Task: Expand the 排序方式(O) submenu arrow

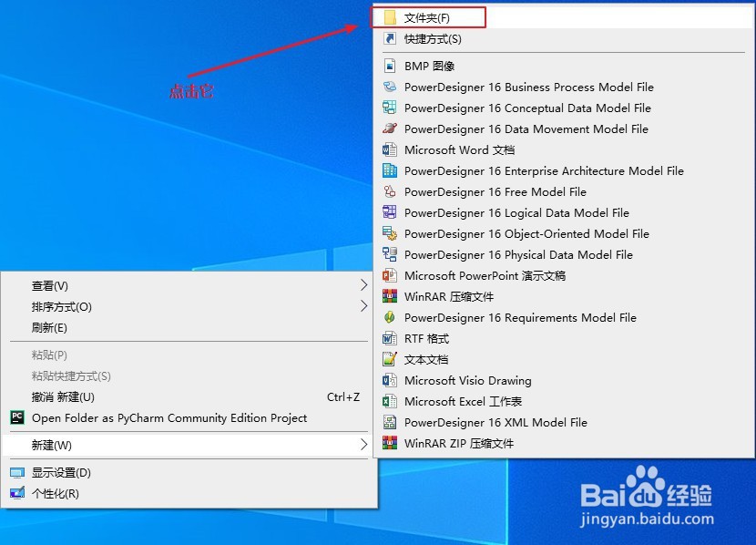Action: [x=364, y=306]
